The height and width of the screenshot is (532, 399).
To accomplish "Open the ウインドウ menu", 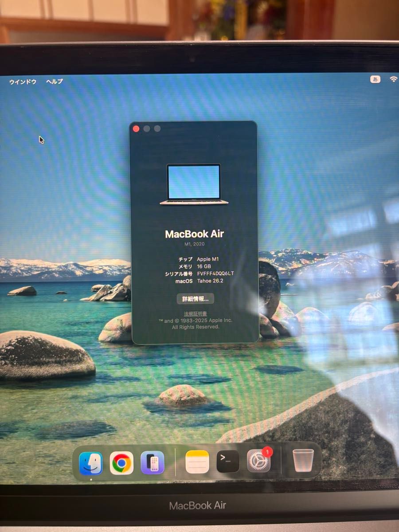I will [x=23, y=81].
